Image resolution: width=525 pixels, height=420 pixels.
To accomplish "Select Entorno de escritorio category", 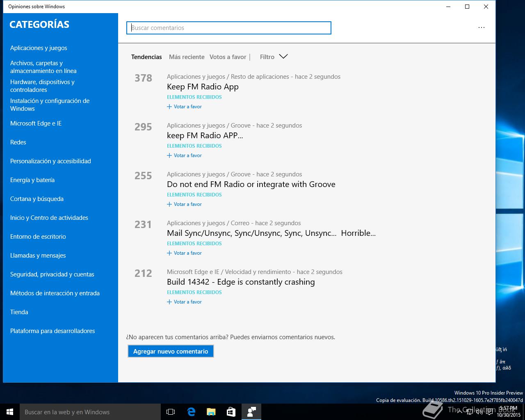I will pos(38,237).
